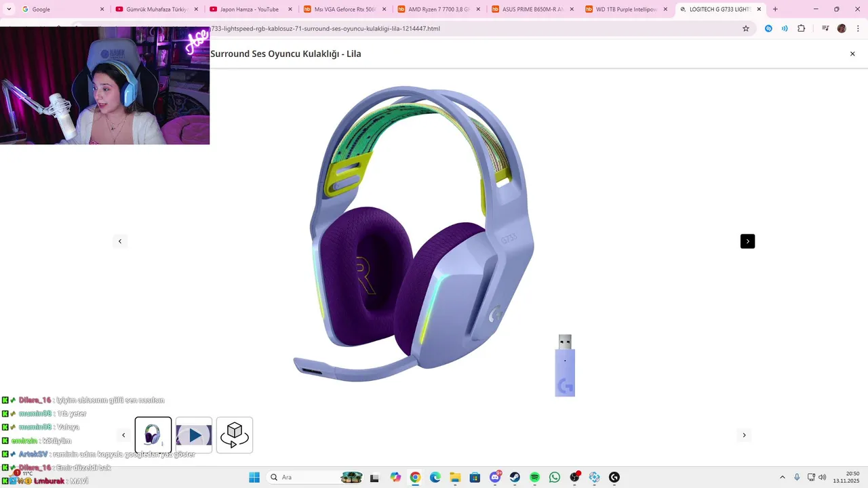
Task: Advance thumbnail strip with right arrow
Action: pos(744,435)
